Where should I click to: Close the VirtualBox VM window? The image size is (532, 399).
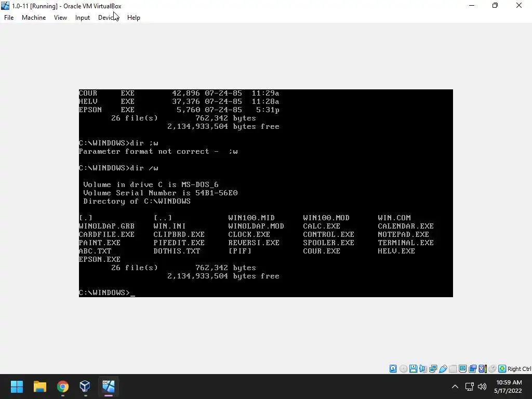pos(519,5)
